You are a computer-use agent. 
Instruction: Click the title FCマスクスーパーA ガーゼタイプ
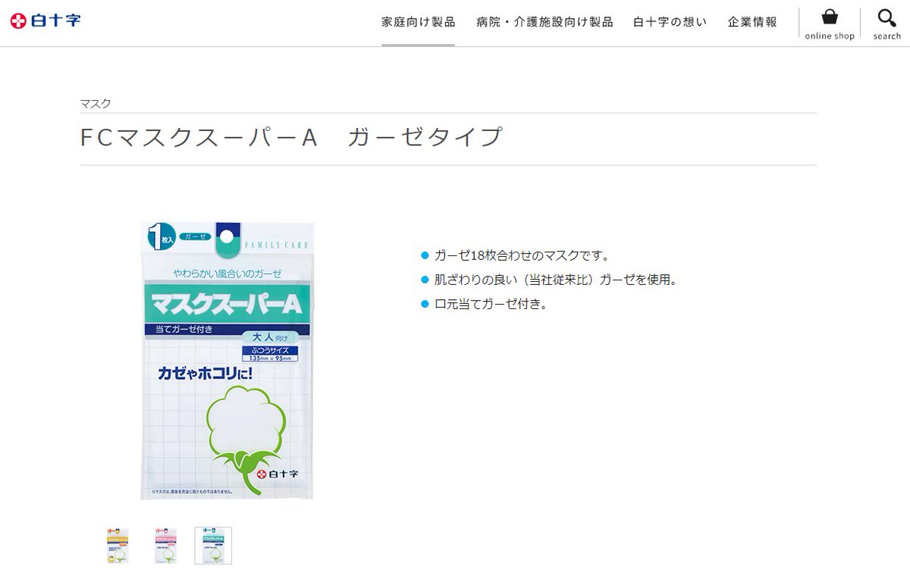coord(291,137)
